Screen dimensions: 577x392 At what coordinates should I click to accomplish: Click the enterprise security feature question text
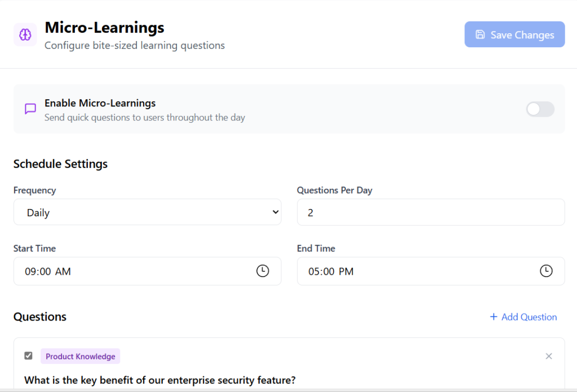(159, 380)
